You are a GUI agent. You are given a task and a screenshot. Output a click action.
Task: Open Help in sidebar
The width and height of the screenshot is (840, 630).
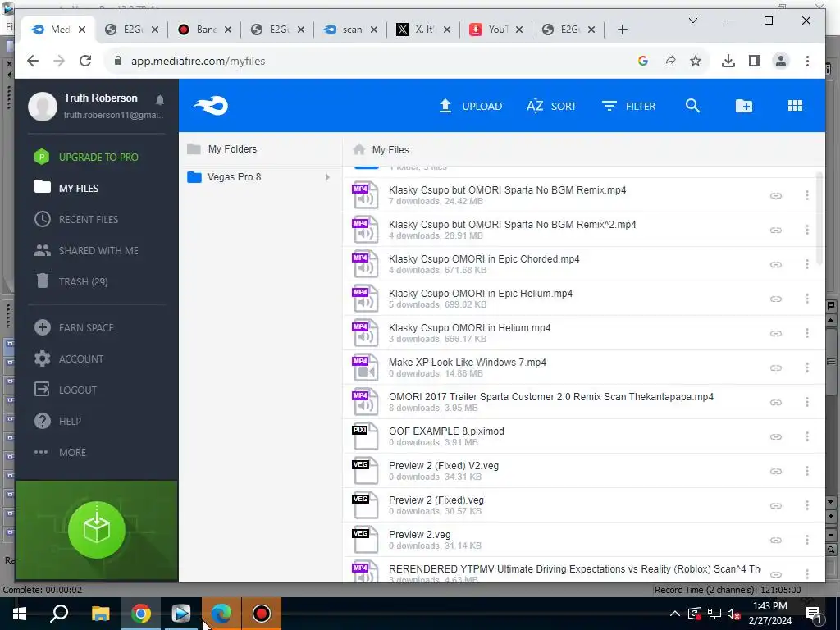tap(58, 421)
